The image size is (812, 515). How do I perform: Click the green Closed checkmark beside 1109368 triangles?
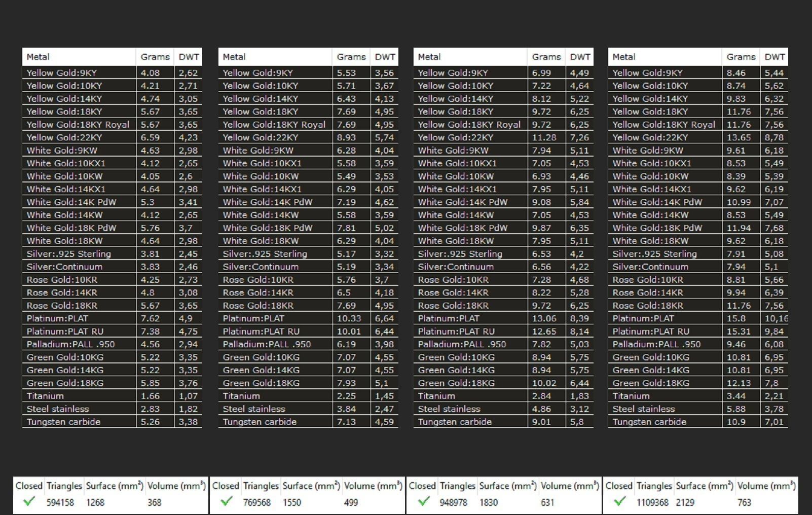[x=619, y=502]
